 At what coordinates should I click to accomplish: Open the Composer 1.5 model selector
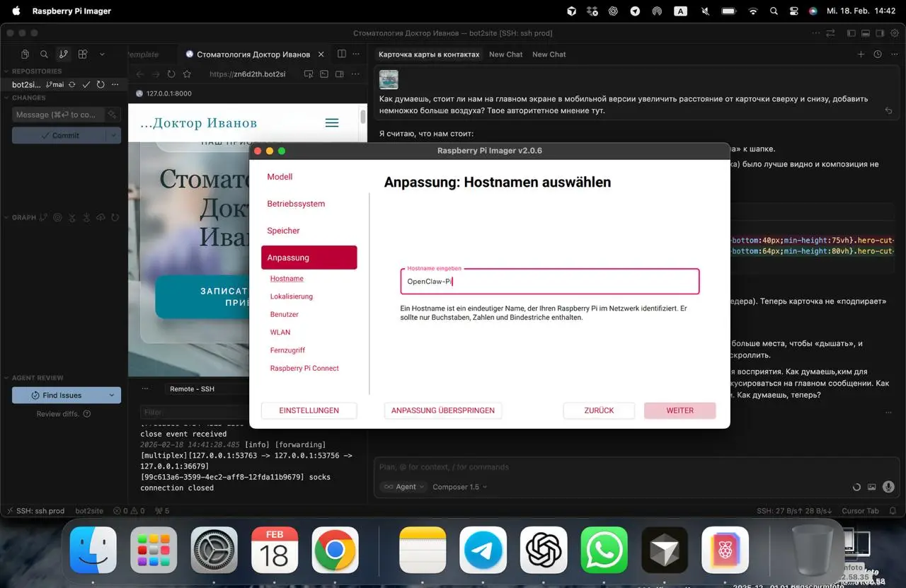(x=460, y=487)
